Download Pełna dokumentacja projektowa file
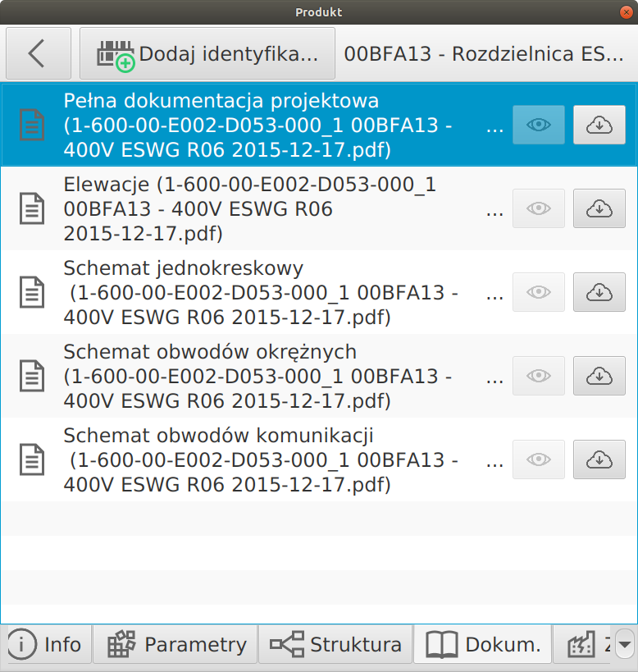 (x=599, y=126)
